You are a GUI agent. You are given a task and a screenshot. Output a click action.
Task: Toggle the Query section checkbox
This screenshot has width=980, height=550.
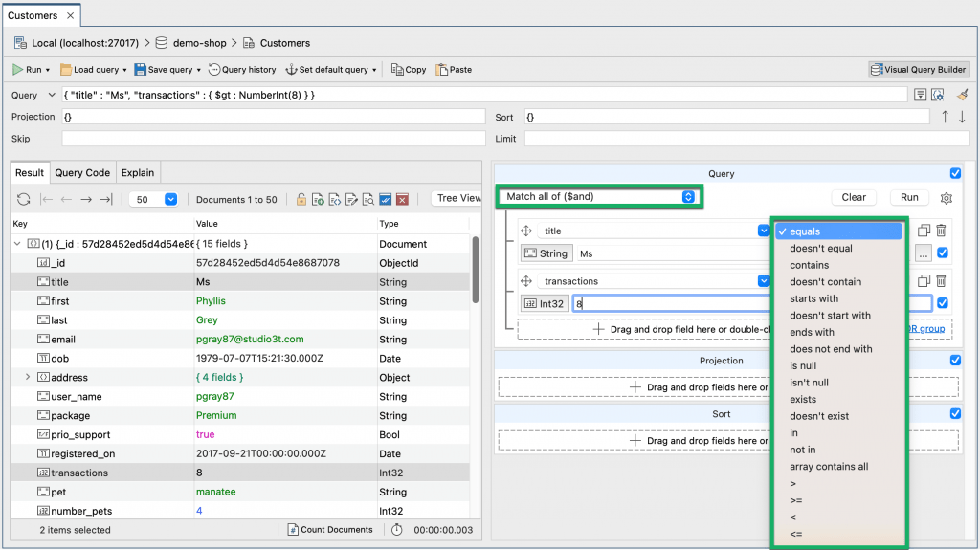955,174
